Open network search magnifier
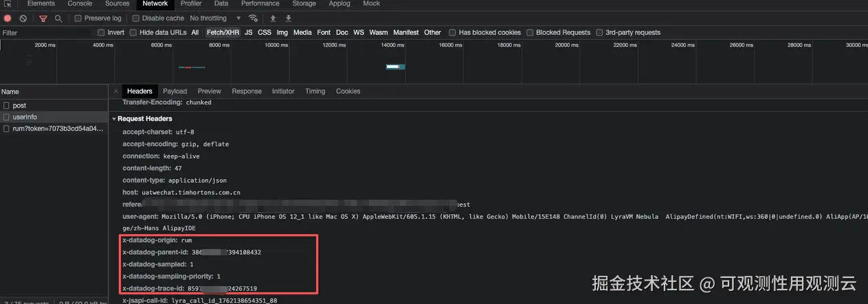 coord(58,19)
